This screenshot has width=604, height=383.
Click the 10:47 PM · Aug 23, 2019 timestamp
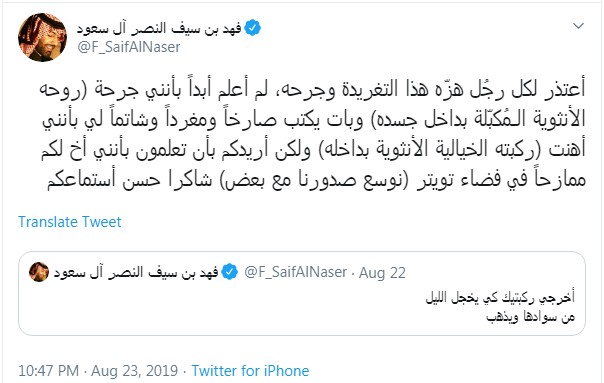pos(98,371)
